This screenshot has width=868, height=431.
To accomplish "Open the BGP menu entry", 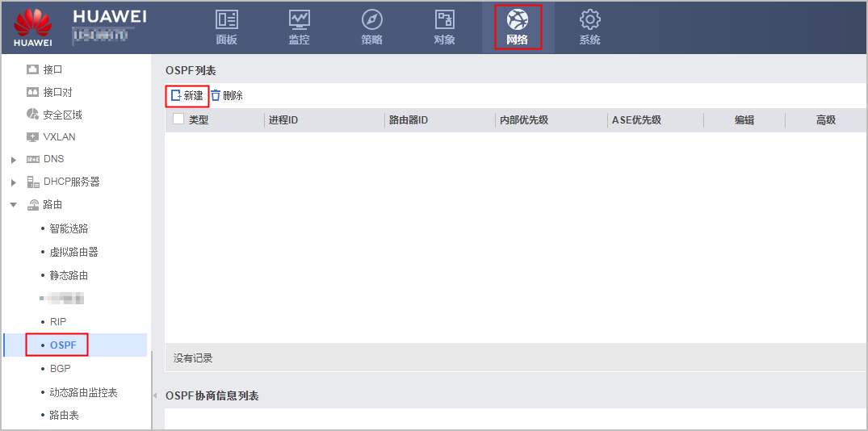I will [x=60, y=368].
